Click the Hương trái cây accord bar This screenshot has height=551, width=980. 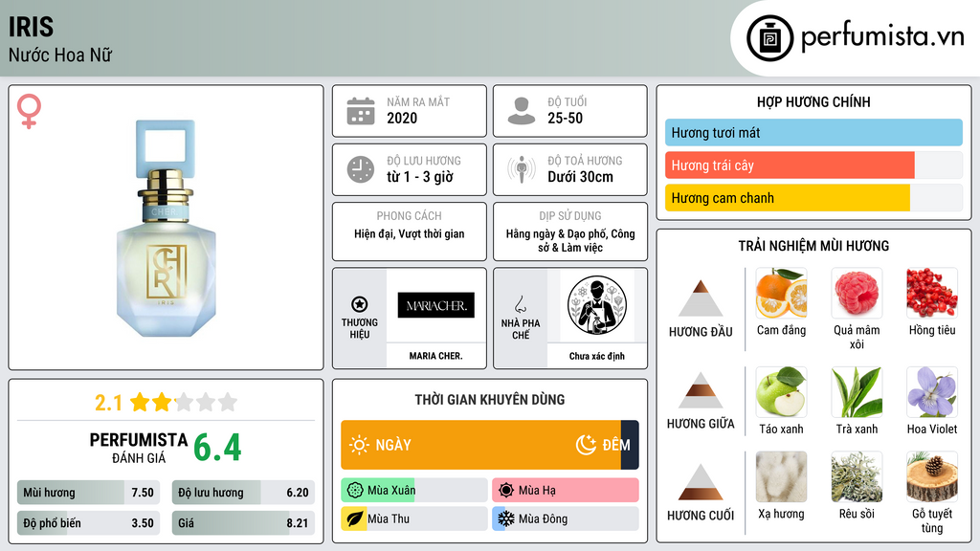point(813,165)
